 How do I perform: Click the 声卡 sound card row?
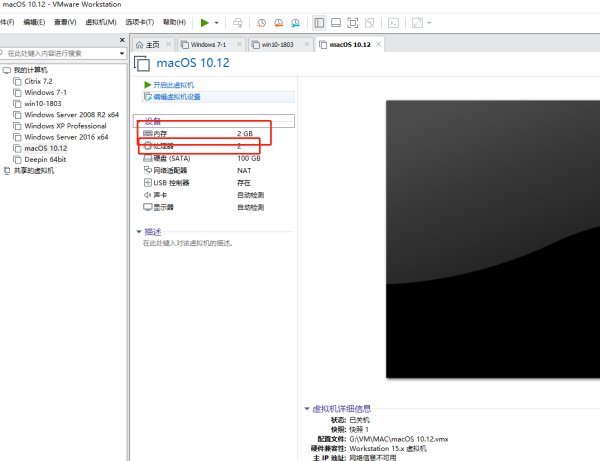pos(216,195)
